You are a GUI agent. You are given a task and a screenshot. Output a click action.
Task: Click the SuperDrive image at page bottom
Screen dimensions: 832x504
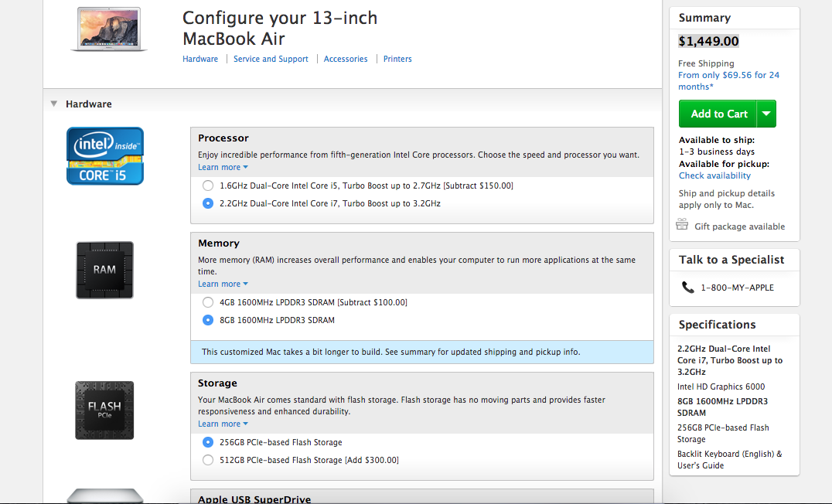(x=105, y=495)
